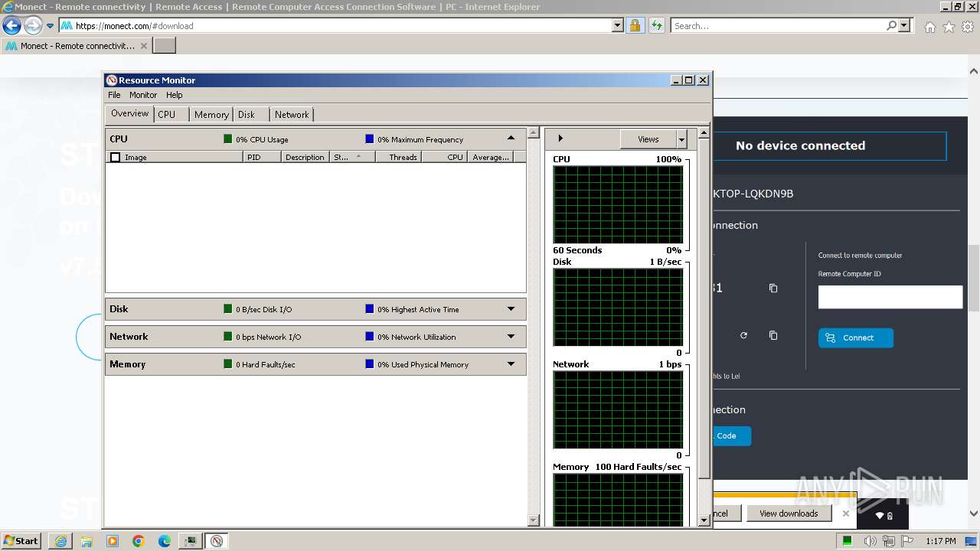Refresh the page in Internet Explorer

point(656,25)
